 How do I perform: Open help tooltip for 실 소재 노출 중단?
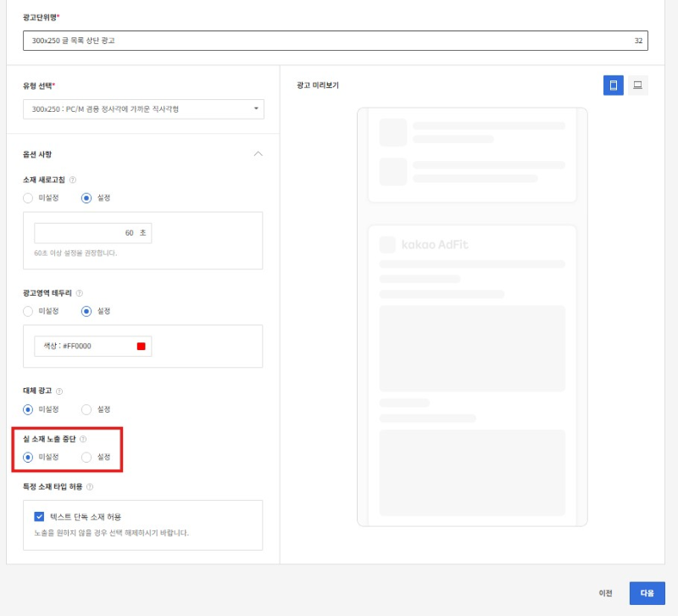tap(83, 439)
